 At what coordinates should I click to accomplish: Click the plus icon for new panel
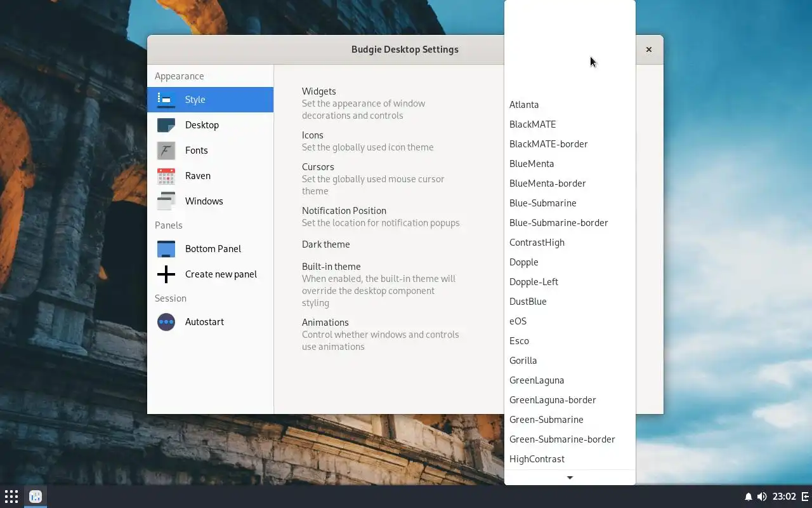click(x=166, y=274)
